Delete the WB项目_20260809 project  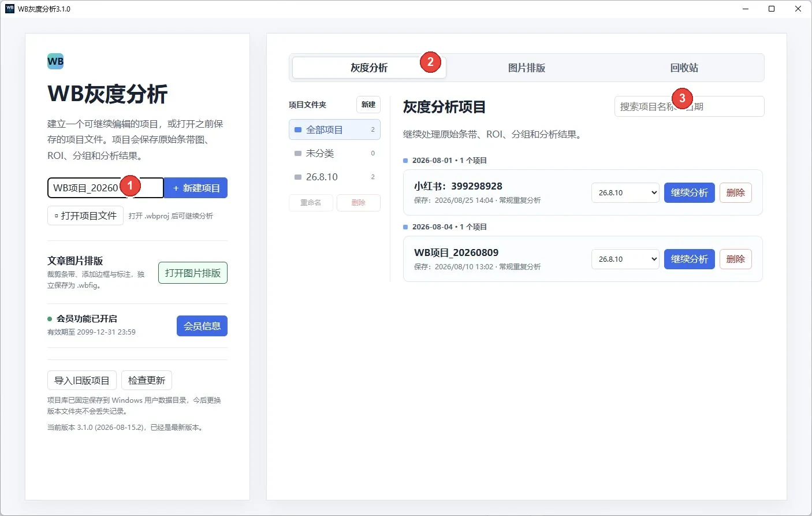[736, 259]
